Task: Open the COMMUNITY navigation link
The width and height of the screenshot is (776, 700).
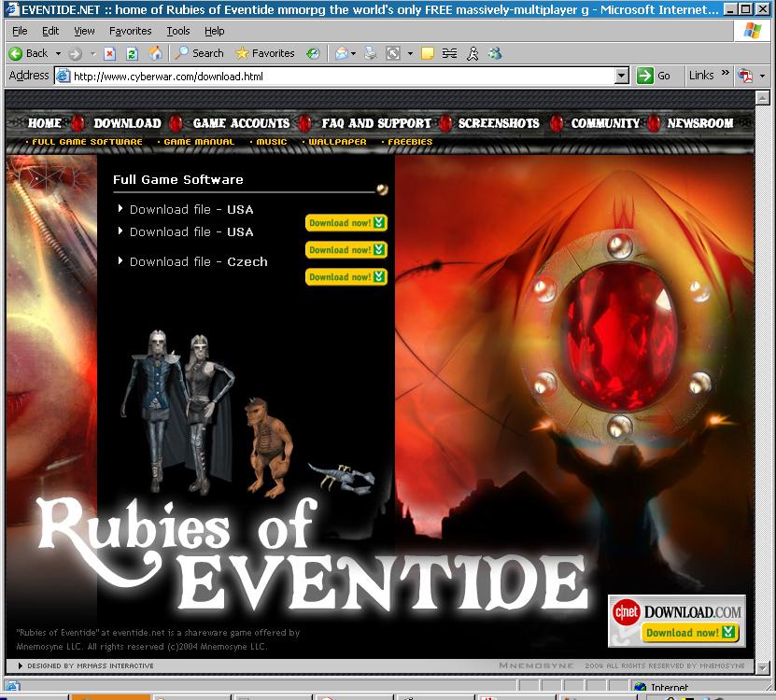Action: pyautogui.click(x=605, y=123)
